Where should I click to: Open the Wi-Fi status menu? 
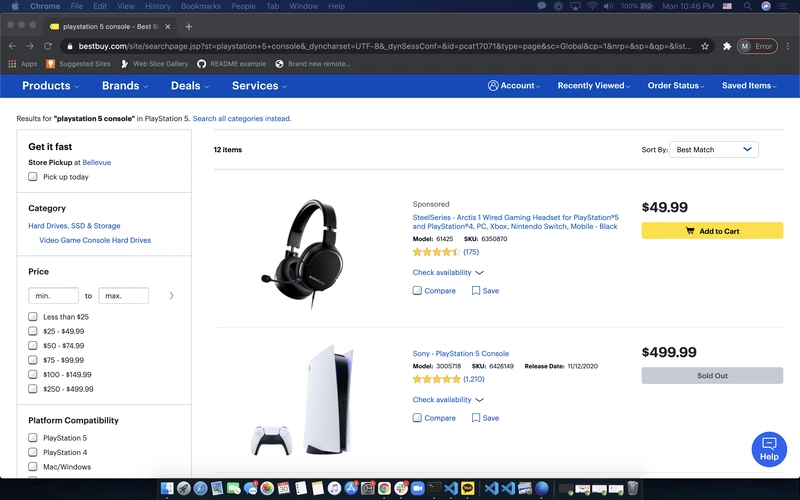tap(592, 6)
